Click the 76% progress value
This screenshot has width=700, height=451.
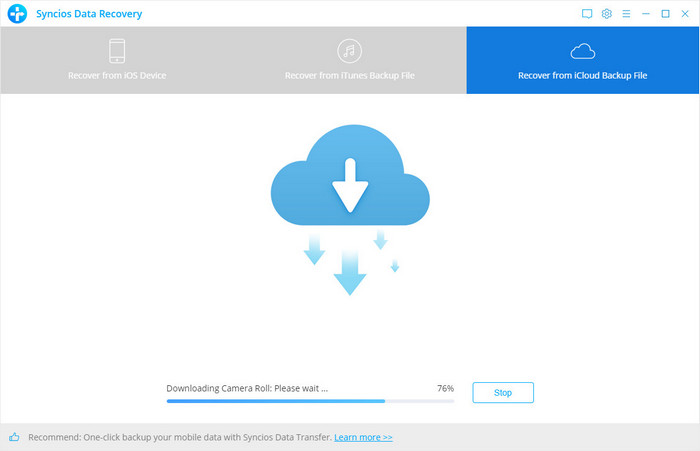[x=445, y=388]
